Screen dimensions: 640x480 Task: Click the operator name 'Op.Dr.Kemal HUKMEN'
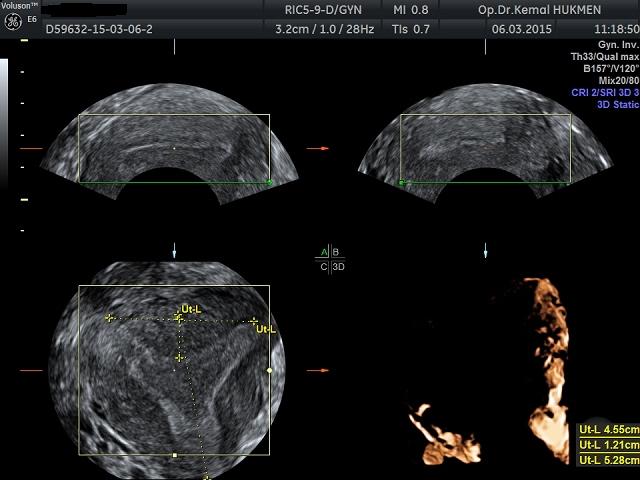point(539,10)
